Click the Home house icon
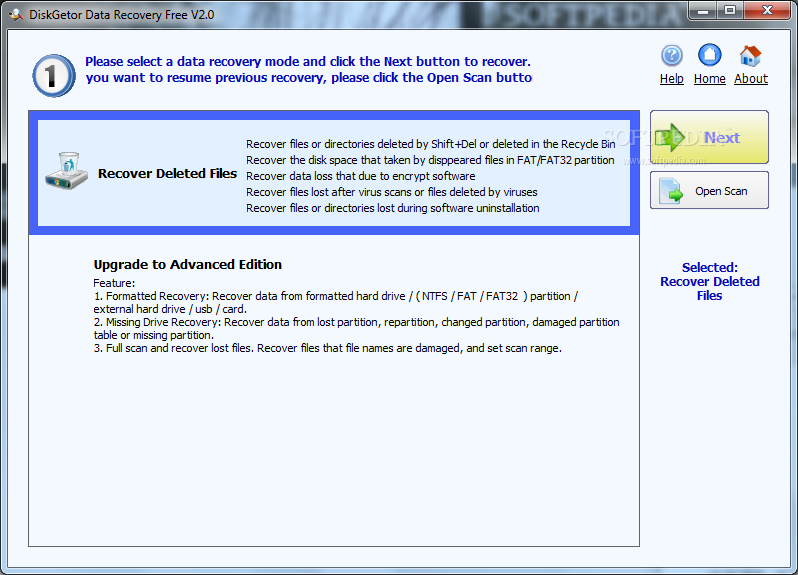 coord(710,55)
